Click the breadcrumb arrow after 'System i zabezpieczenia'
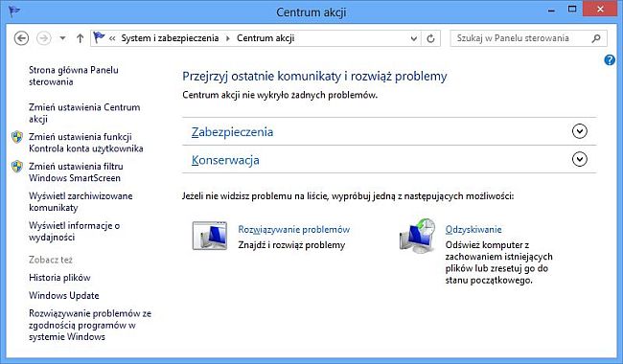The height and width of the screenshot is (364, 623). click(x=228, y=38)
